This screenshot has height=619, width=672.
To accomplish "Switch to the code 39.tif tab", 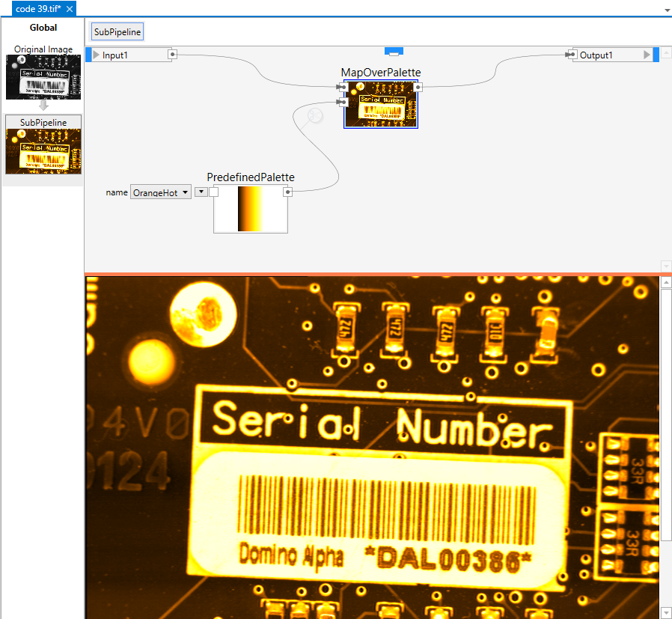I will click(38, 8).
